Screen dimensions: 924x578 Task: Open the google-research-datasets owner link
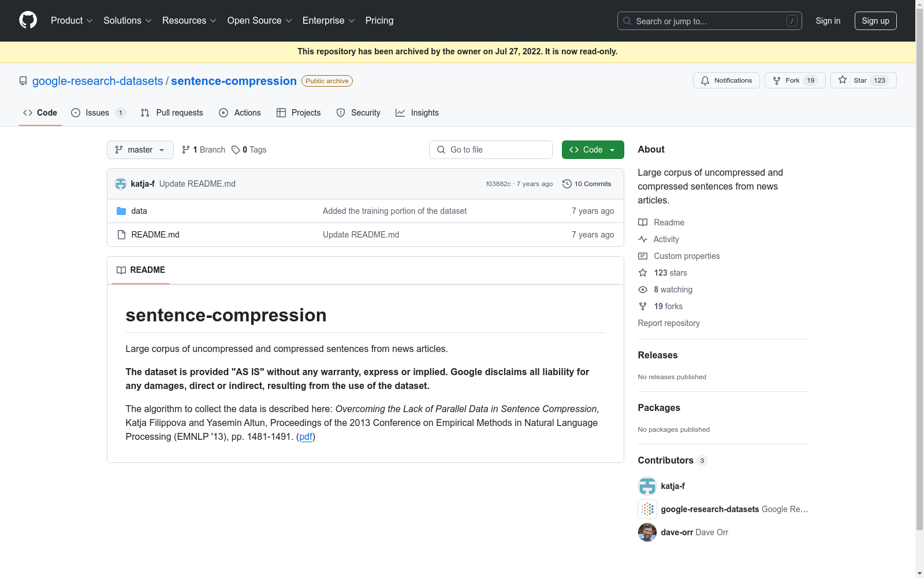98,81
